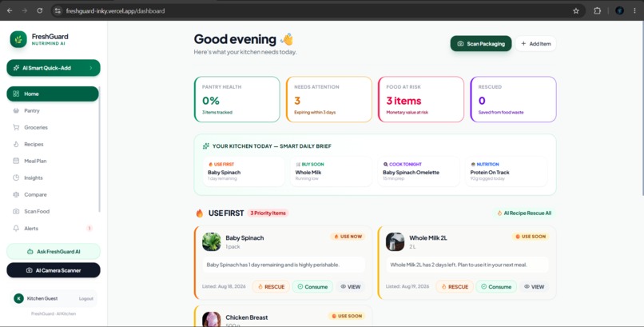Click the Add Item button
Screen dimensions: 644x327
tap(535, 43)
